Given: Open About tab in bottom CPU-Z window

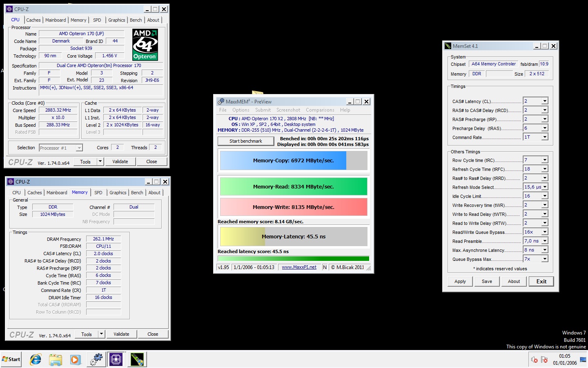Looking at the screenshot, I should coord(154,193).
